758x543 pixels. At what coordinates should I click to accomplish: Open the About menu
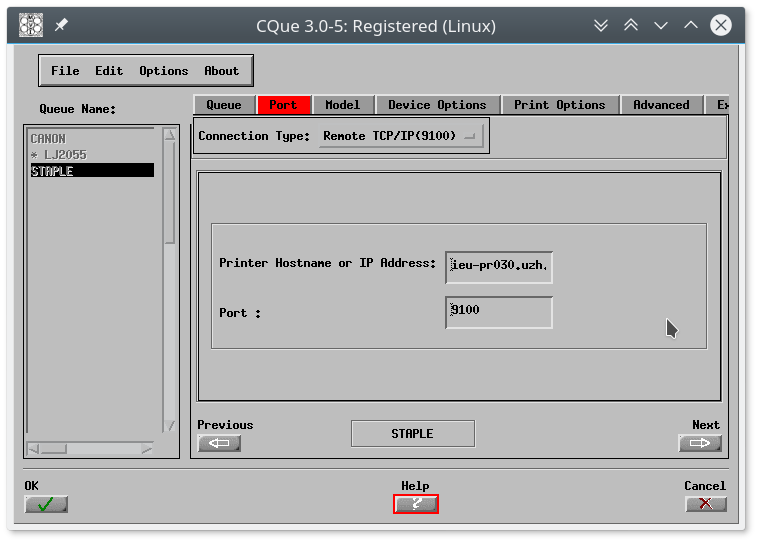tap(221, 71)
